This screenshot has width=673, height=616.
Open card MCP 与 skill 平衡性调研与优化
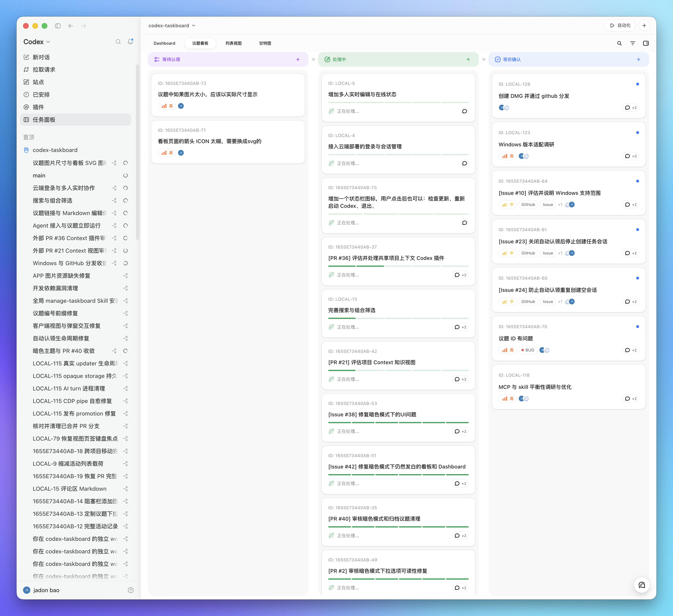tap(569, 387)
